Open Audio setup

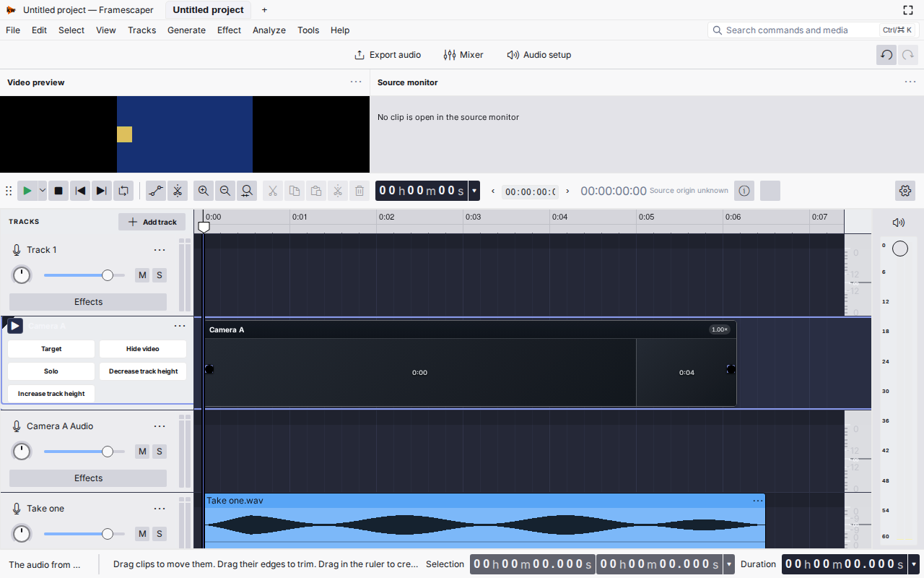pyautogui.click(x=539, y=55)
